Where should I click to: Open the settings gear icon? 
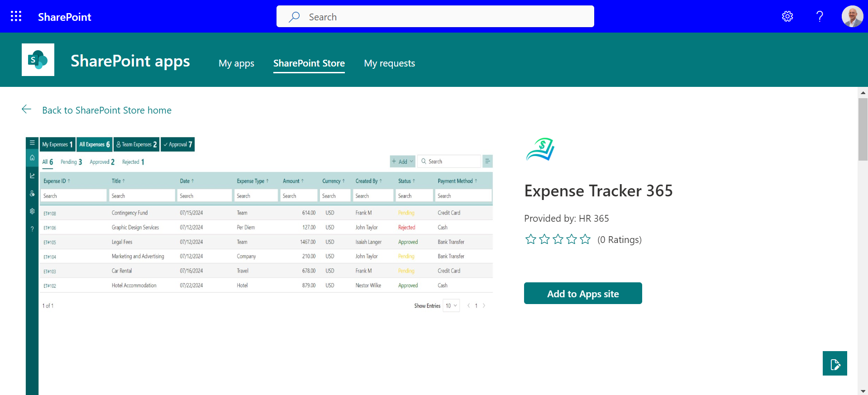787,16
